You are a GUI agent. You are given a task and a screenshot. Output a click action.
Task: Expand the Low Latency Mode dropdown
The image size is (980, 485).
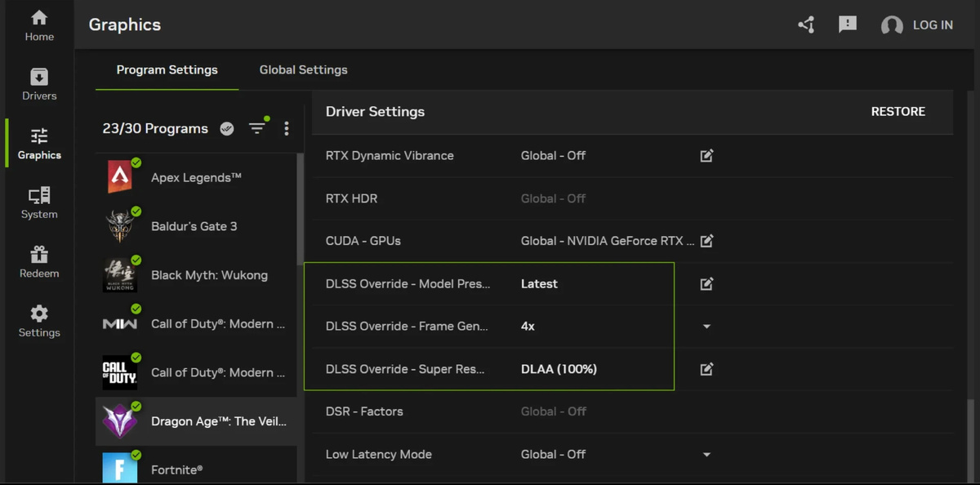706,455
